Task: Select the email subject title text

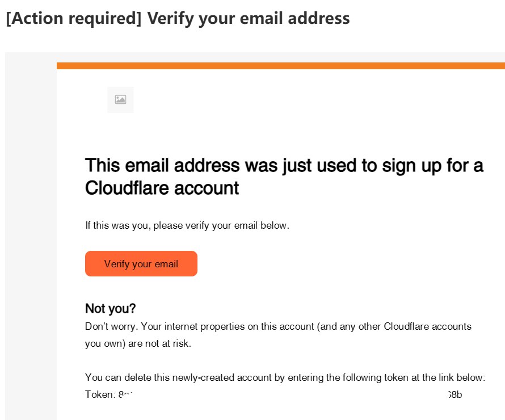Action: click(178, 18)
